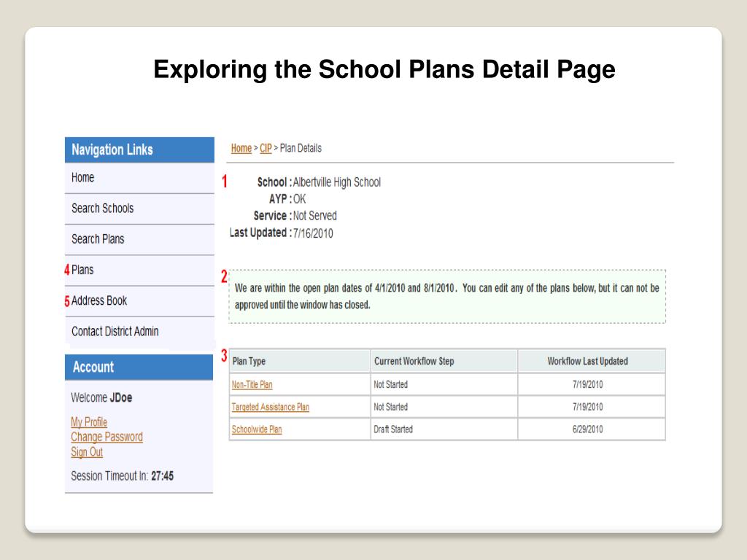Screen dimensions: 747x560
Task: Open Search Plans navigation item
Action: (139, 239)
